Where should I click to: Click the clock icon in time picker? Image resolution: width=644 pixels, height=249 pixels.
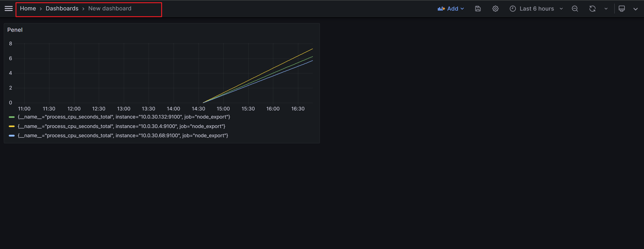tap(513, 9)
